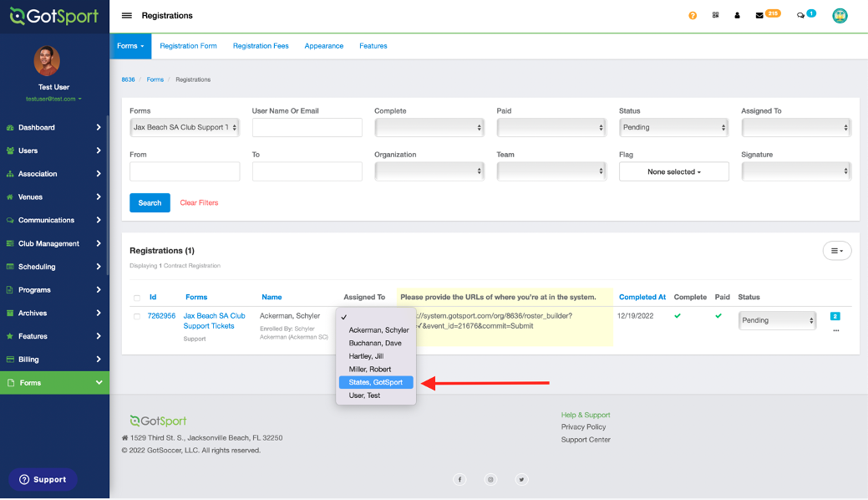This screenshot has width=868, height=500.
Task: Switch to the Registration Fees tab
Action: (x=261, y=46)
